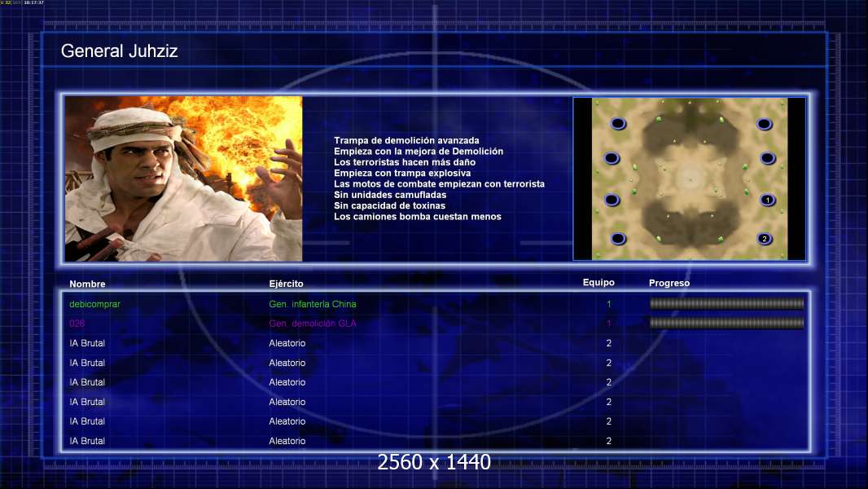Image resolution: width=868 pixels, height=489 pixels.
Task: Click 'Empieza con la mejora de Demolición'
Action: click(419, 152)
